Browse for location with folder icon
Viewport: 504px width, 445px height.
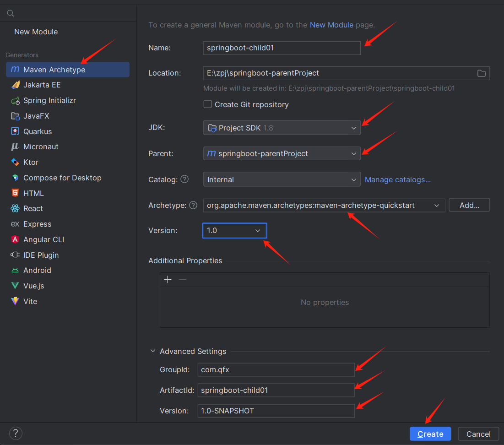point(481,73)
